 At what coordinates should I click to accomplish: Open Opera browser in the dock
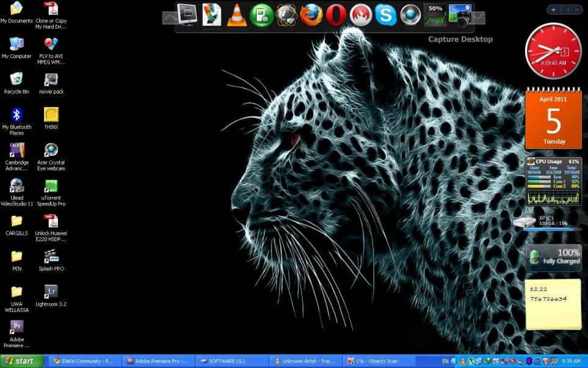coord(336,15)
